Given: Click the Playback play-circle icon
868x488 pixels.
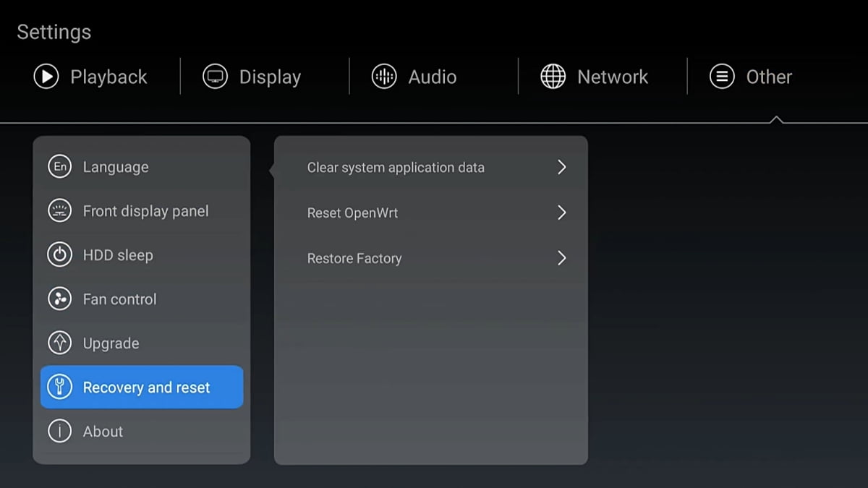Looking at the screenshot, I should coord(46,77).
